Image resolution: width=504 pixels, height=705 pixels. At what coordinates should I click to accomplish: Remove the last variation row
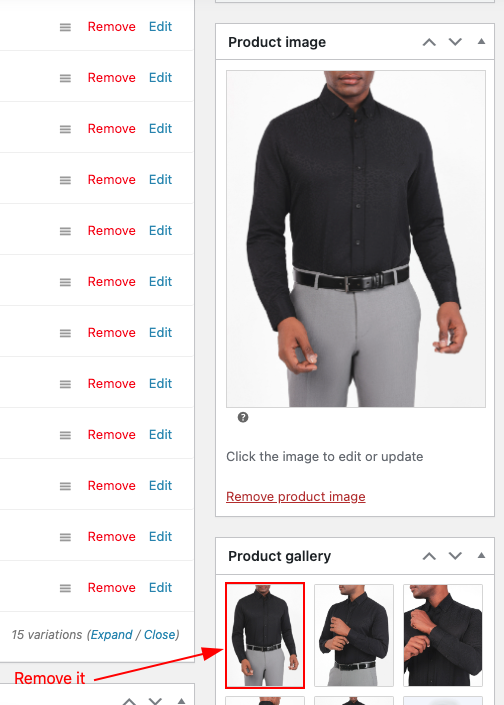[112, 587]
